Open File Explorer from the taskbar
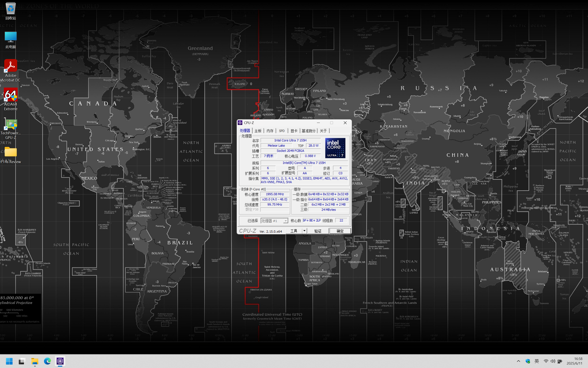The width and height of the screenshot is (588, 368). 35,361
